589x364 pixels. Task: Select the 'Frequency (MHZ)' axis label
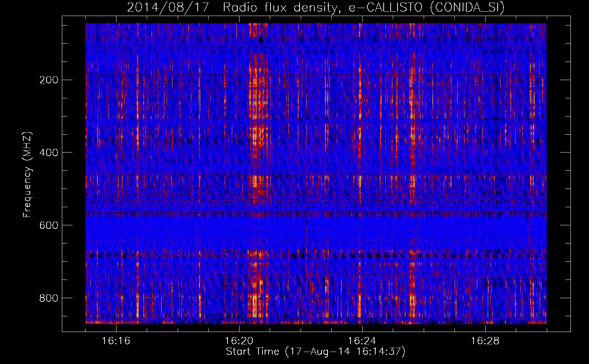point(27,174)
